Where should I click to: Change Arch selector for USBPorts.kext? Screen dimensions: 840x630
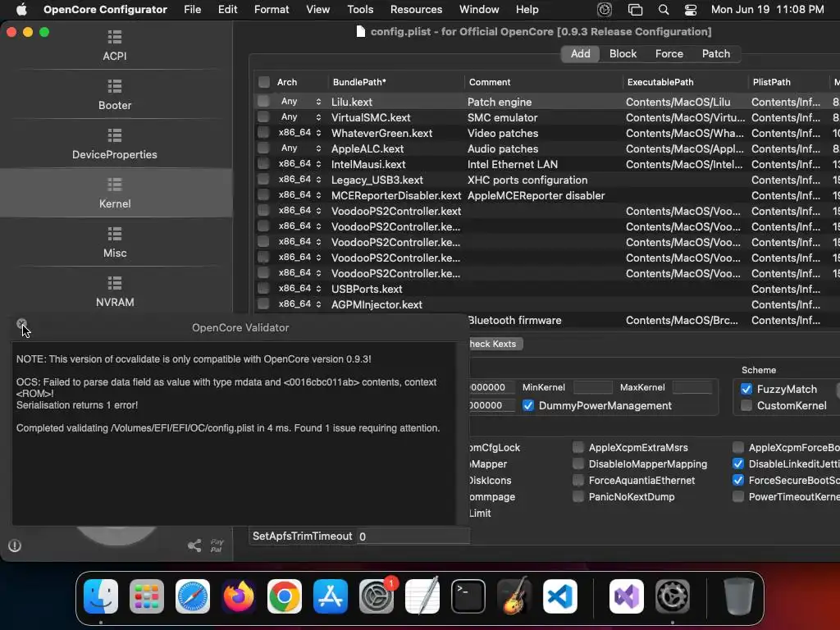pos(299,288)
